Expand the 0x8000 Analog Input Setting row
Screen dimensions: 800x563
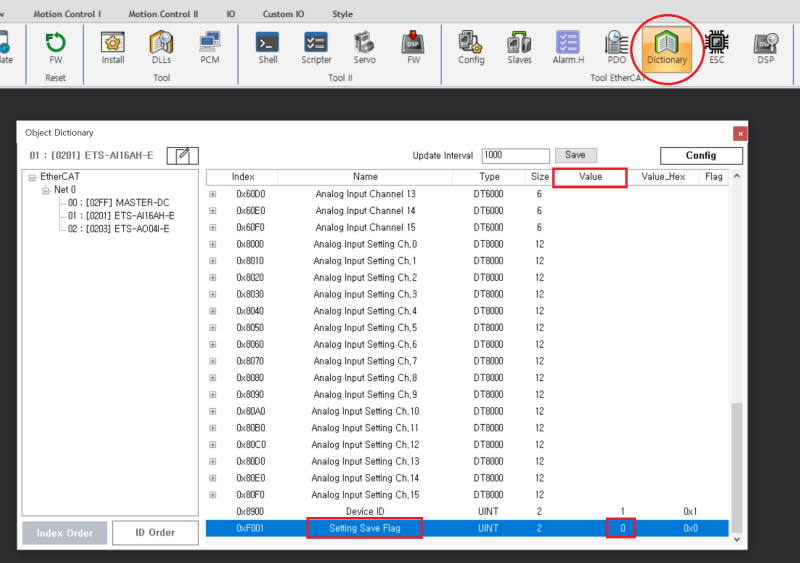coord(212,244)
